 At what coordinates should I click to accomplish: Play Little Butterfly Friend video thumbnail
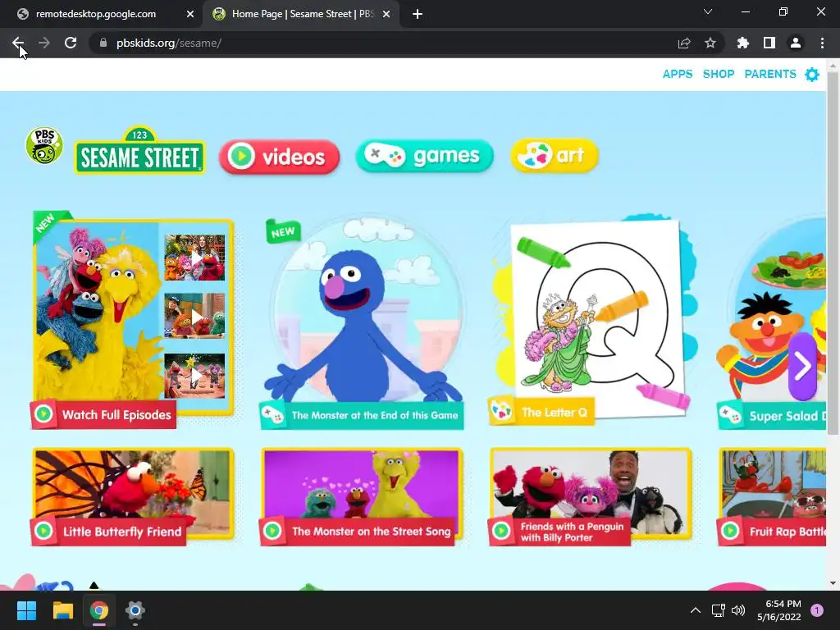[133, 493]
